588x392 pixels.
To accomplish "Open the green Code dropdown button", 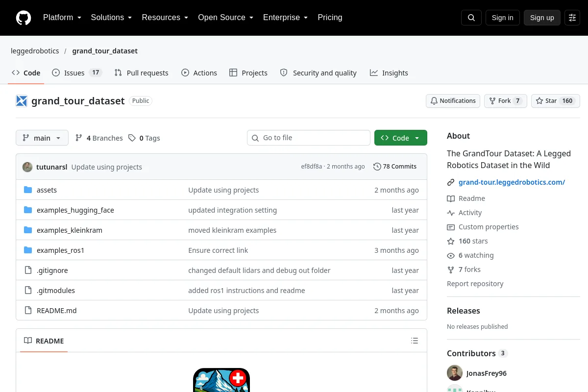I will pyautogui.click(x=401, y=138).
